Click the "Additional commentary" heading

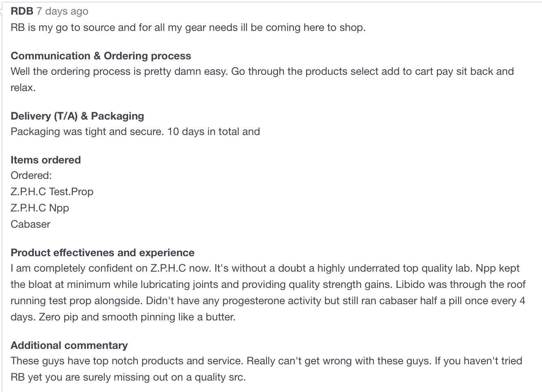pyautogui.click(x=69, y=345)
